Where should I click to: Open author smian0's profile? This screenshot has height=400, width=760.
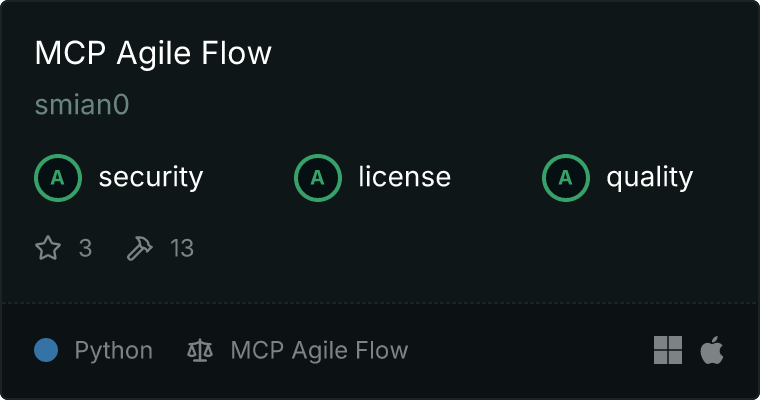point(82,105)
